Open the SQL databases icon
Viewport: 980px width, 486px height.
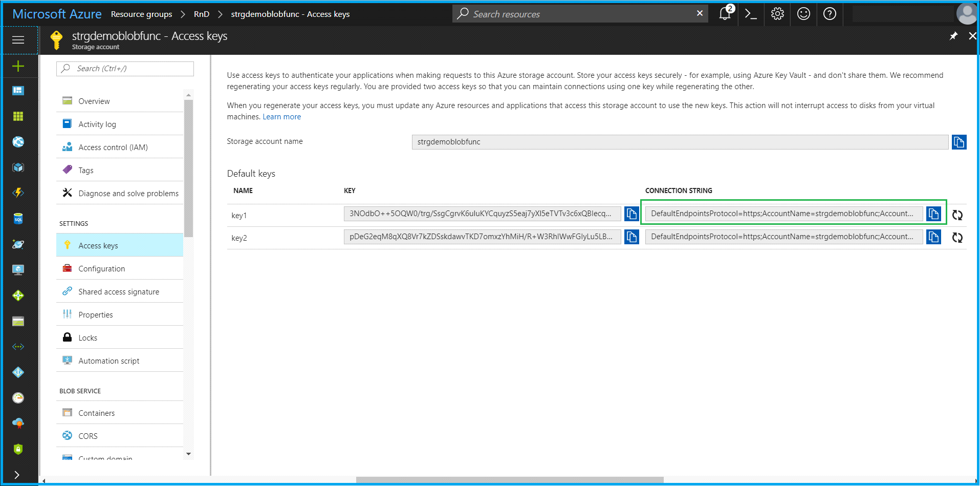tap(18, 219)
